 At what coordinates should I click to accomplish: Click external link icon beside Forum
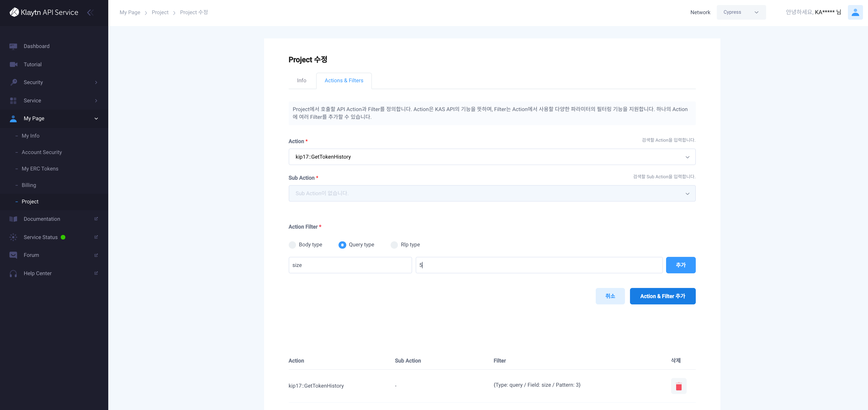tap(96, 255)
